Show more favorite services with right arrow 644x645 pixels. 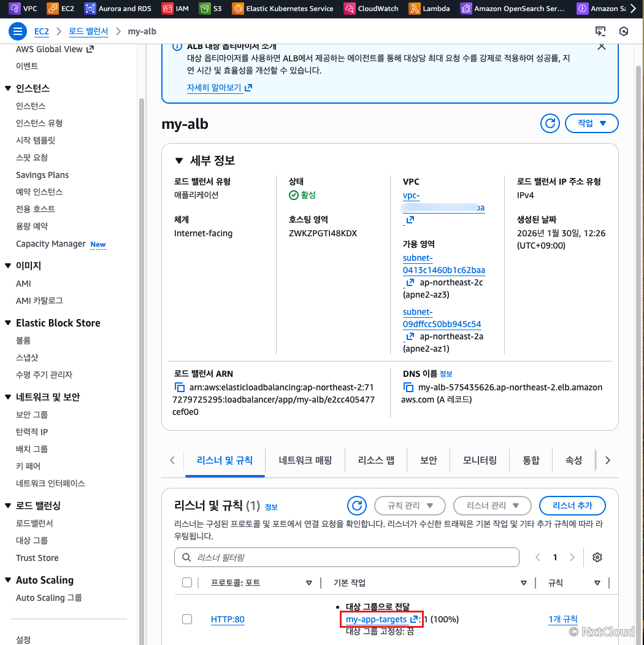click(x=634, y=8)
